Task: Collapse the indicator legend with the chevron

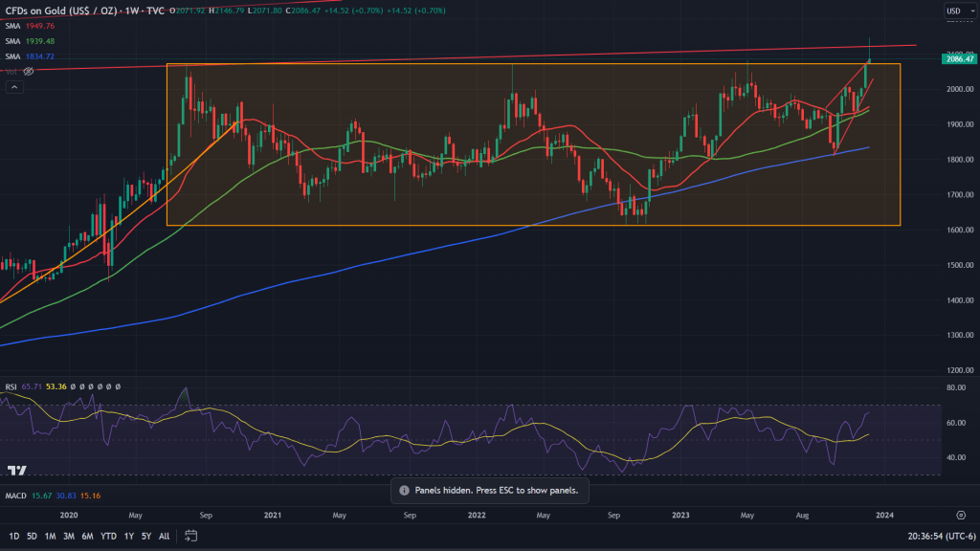Action: pyautogui.click(x=14, y=88)
